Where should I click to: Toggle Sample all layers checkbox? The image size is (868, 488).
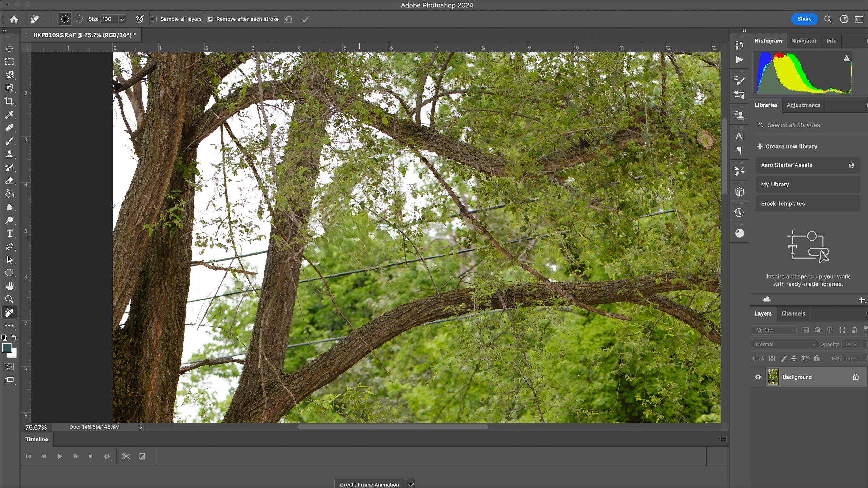[154, 19]
